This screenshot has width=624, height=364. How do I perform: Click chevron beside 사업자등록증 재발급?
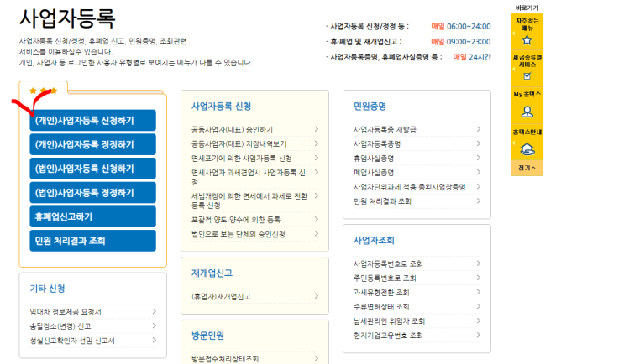[x=479, y=129]
